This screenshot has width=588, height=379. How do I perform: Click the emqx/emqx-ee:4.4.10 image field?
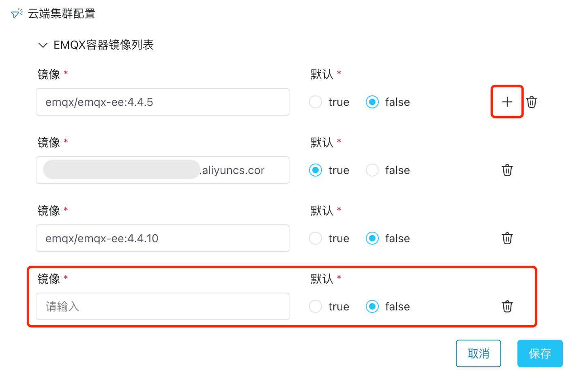pyautogui.click(x=162, y=238)
